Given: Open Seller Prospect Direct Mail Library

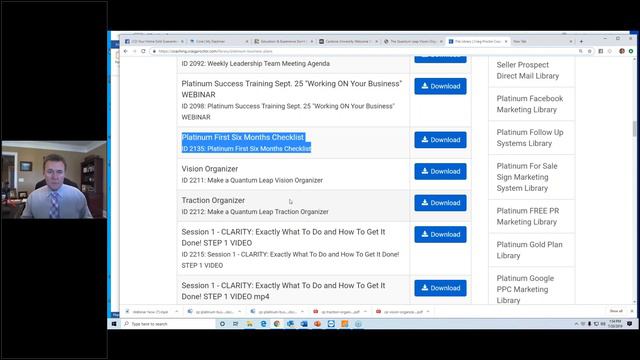Looking at the screenshot, I should tap(527, 70).
